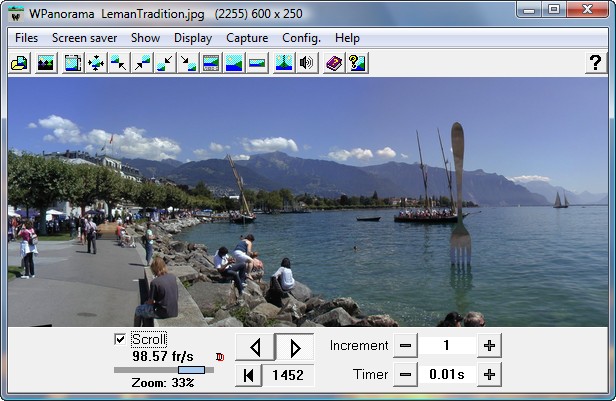
Task: Click the context help icon with question mark
Action: click(x=357, y=63)
